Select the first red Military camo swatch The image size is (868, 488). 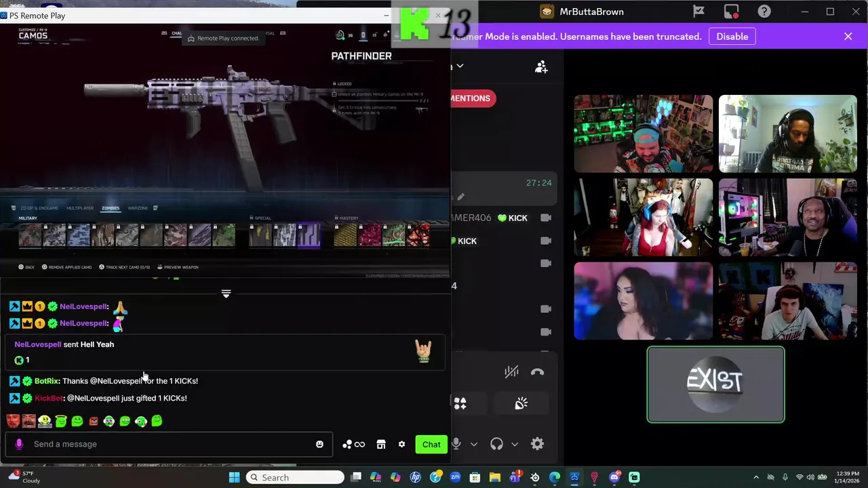[x=31, y=235]
